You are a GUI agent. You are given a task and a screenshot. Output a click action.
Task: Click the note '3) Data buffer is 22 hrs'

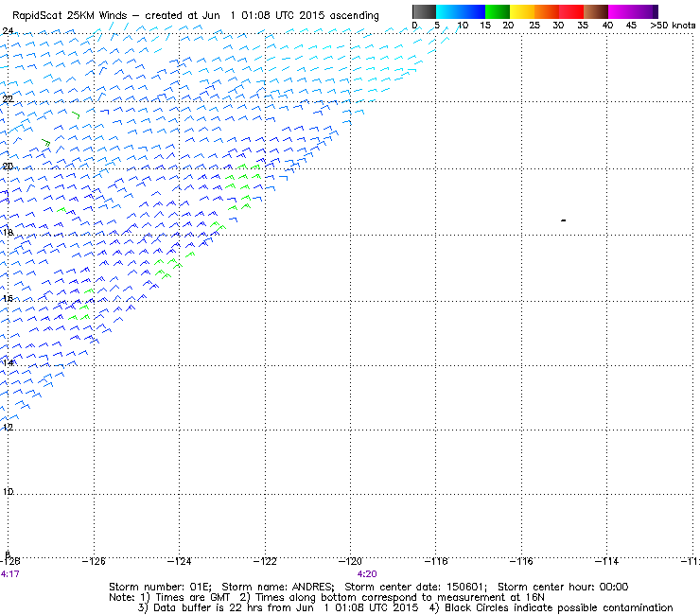click(x=201, y=607)
